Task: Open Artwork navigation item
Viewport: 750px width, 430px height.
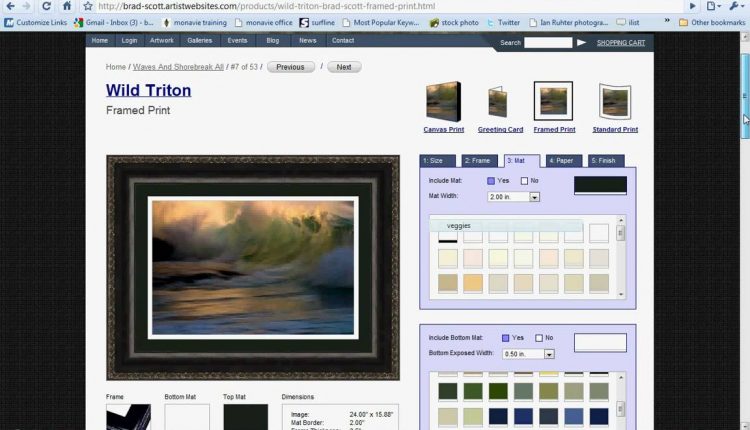Action: 162,41
